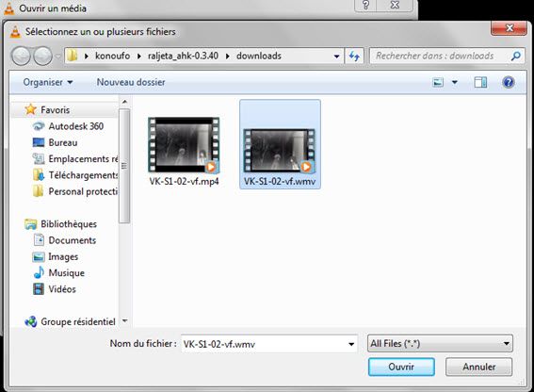The image size is (534, 392).
Task: Click the Vidéos filmstrip icon
Action: coord(39,289)
